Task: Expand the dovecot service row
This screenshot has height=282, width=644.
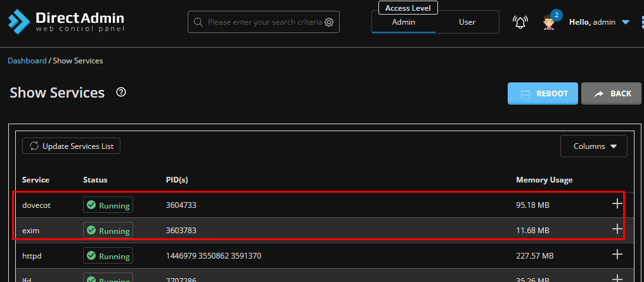Action: click(x=617, y=204)
